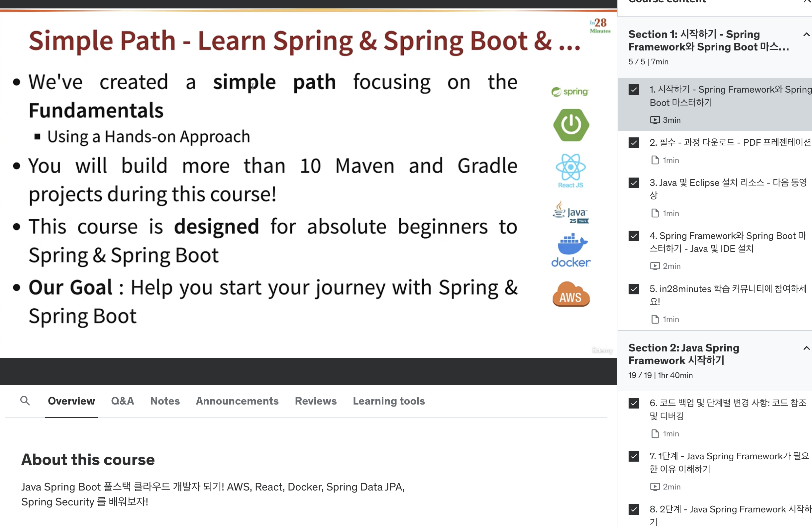The width and height of the screenshot is (812, 527).
Task: Switch to the Q&A tab
Action: pyautogui.click(x=123, y=401)
